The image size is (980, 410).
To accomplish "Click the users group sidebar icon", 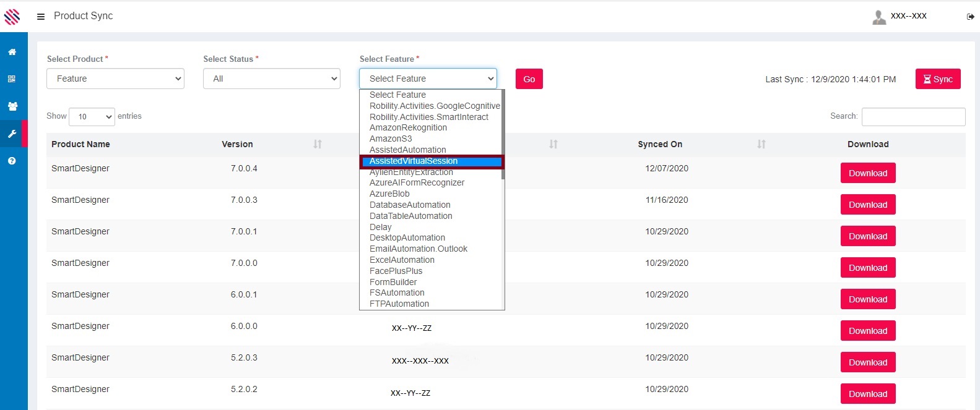I will (12, 106).
